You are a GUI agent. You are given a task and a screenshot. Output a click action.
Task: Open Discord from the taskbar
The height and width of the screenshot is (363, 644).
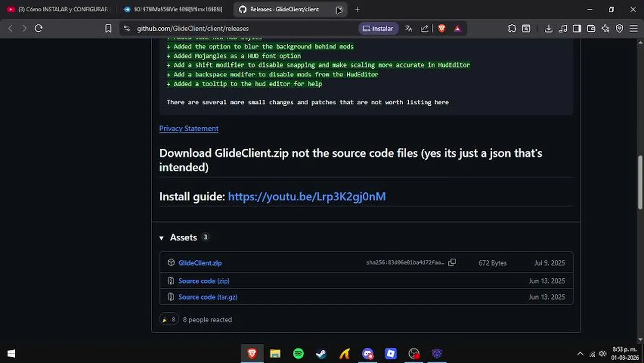tap(368, 353)
